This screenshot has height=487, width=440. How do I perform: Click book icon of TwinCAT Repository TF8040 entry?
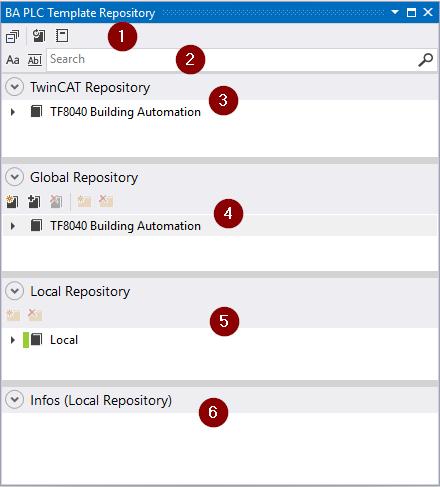pyautogui.click(x=36, y=111)
